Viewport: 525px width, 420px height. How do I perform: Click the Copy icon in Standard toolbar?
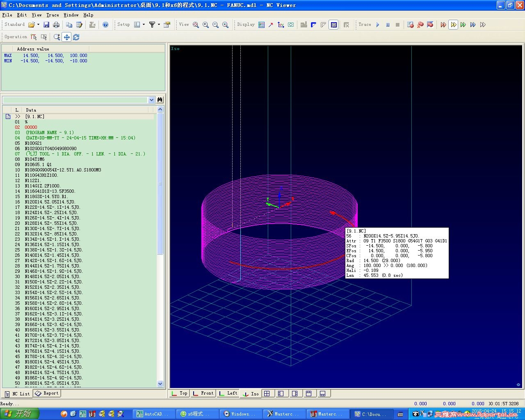(x=69, y=25)
